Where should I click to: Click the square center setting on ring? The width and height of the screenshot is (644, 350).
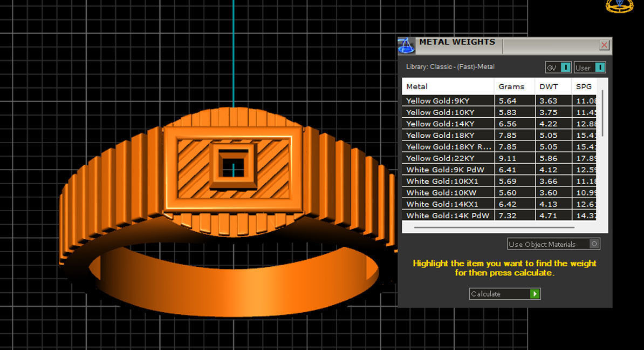233,165
